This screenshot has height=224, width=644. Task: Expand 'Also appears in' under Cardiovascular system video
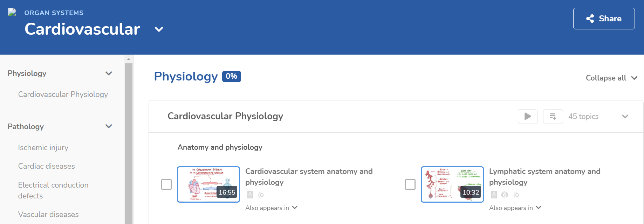[x=271, y=208]
